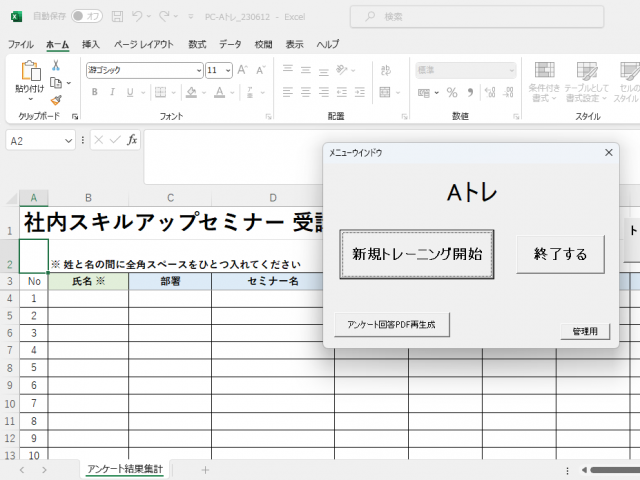Close the メニューウインドウ dialog

(x=609, y=153)
